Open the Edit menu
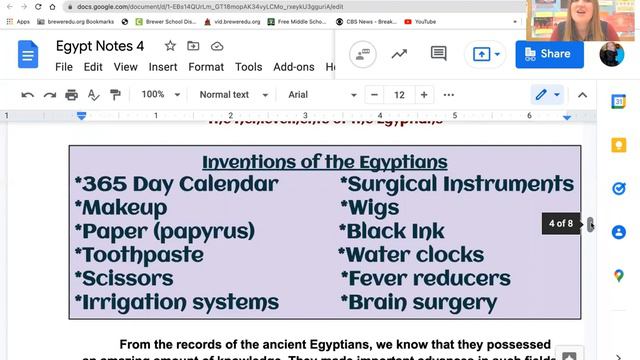 93,67
